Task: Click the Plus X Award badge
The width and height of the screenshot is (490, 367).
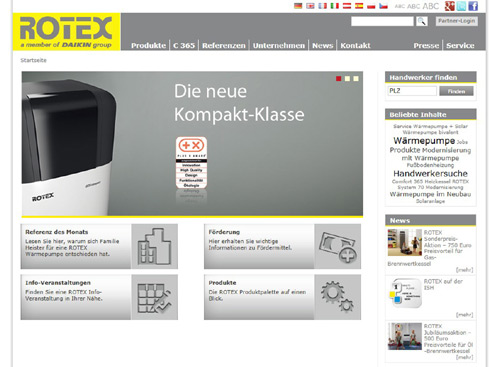Action: (191, 163)
